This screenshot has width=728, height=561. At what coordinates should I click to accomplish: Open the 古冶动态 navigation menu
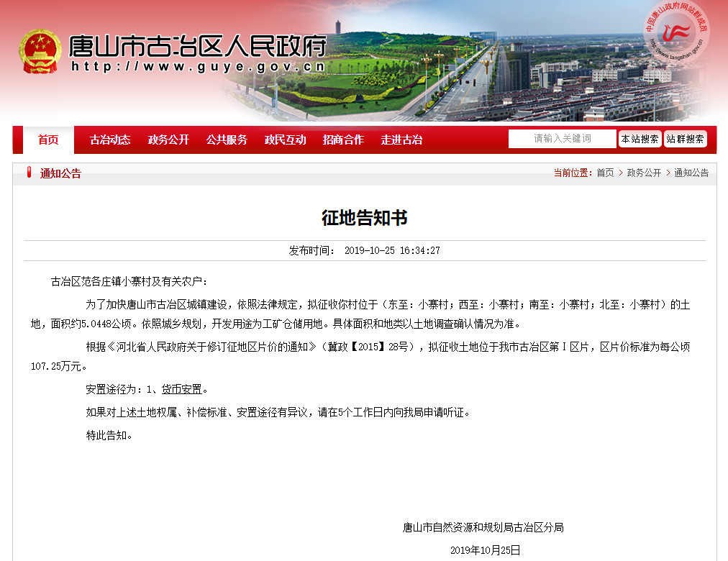110,140
